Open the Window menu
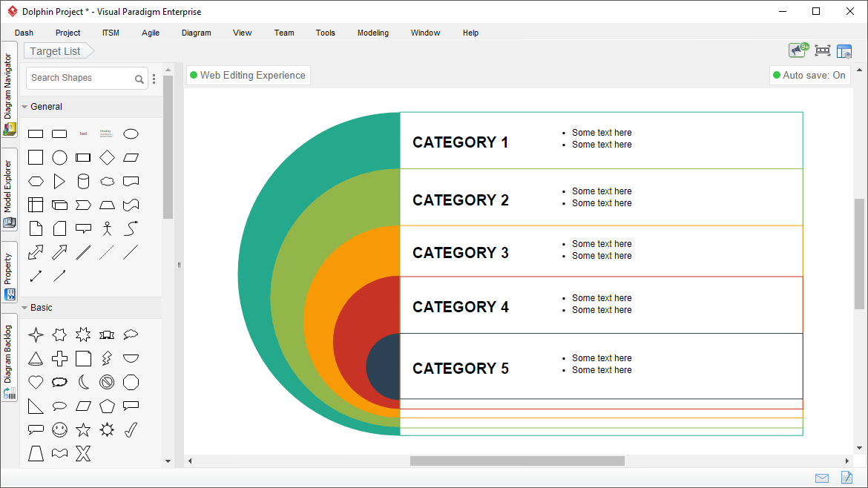868x488 pixels. point(425,33)
